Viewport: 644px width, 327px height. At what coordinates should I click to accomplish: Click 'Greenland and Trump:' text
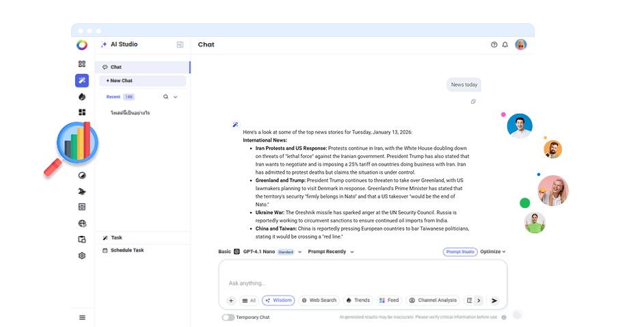[x=280, y=181]
